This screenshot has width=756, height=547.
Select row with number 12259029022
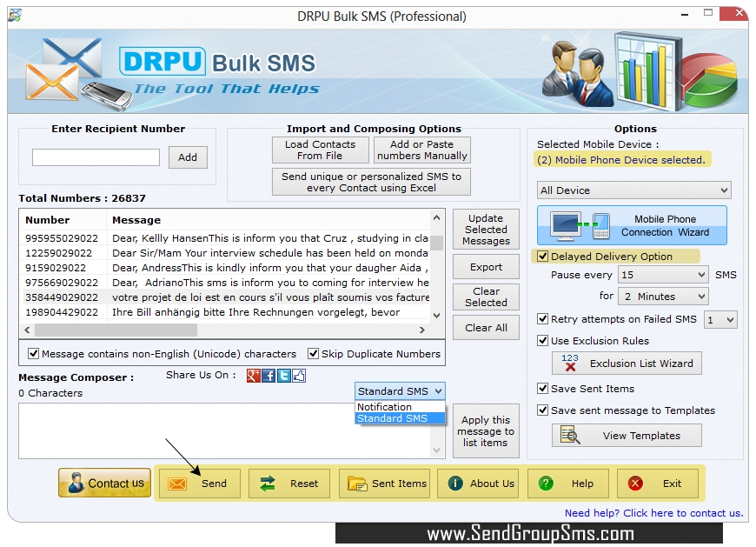pos(225,253)
